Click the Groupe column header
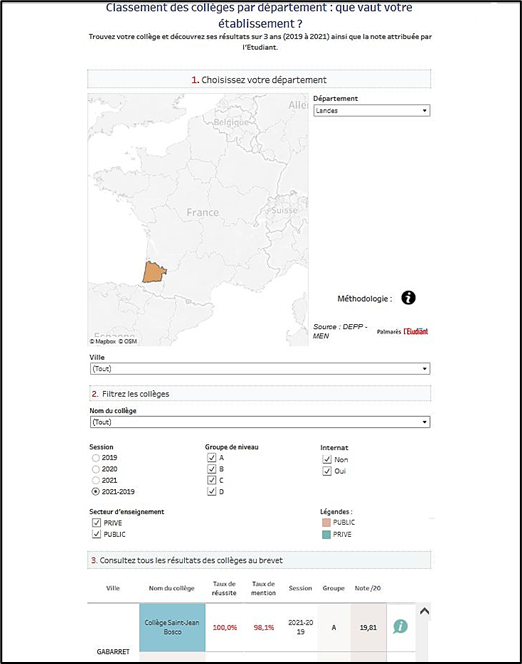This screenshot has width=522, height=664. coord(334,588)
